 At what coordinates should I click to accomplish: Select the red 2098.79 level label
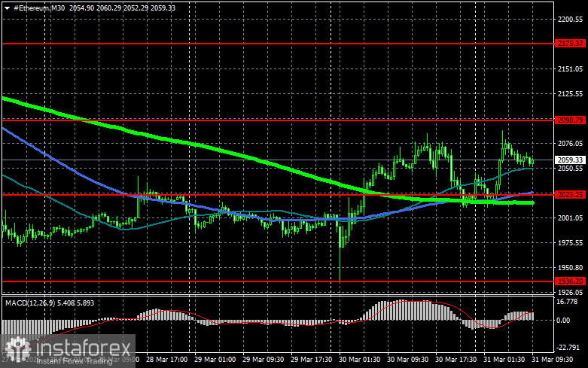(x=571, y=120)
